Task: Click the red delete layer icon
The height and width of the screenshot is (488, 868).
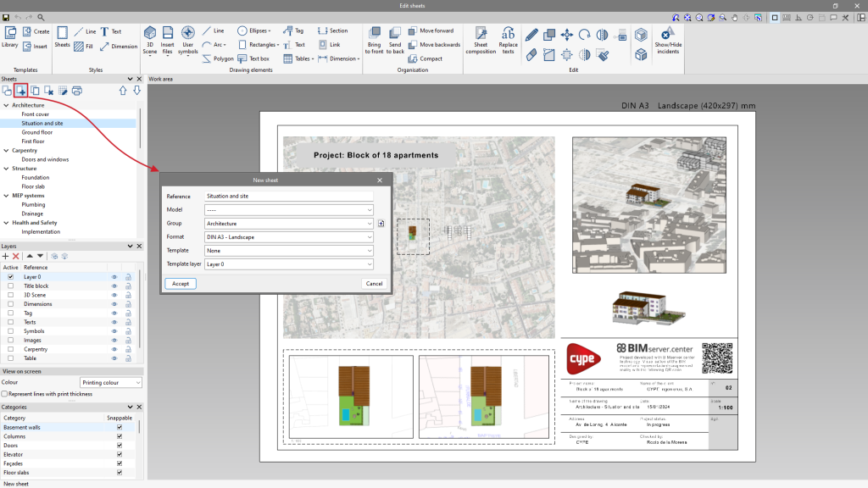Action: click(16, 256)
